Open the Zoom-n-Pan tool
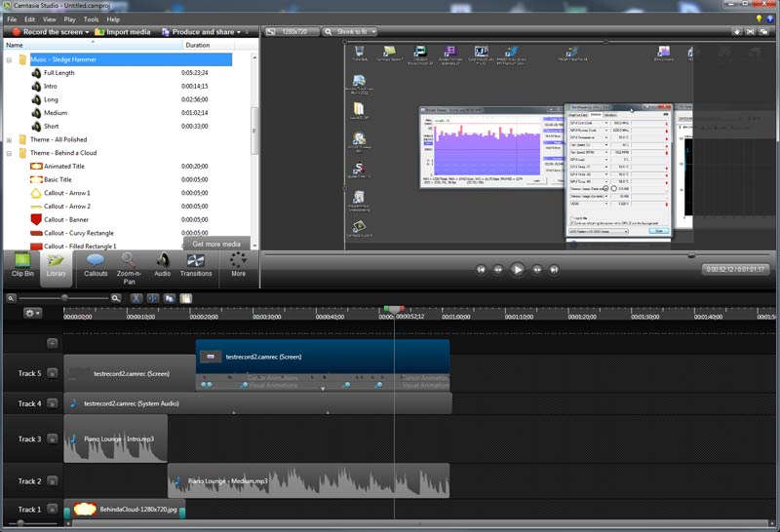The height and width of the screenshot is (532, 780). (x=129, y=269)
